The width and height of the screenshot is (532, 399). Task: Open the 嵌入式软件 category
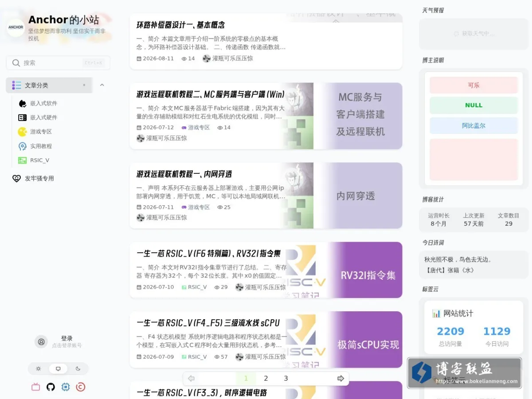pos(44,103)
